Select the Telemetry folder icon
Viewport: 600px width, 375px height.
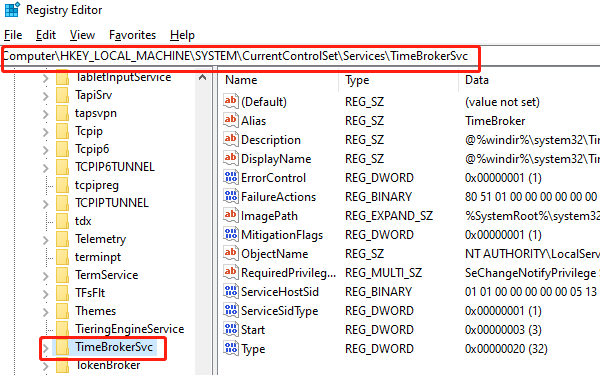click(x=62, y=239)
